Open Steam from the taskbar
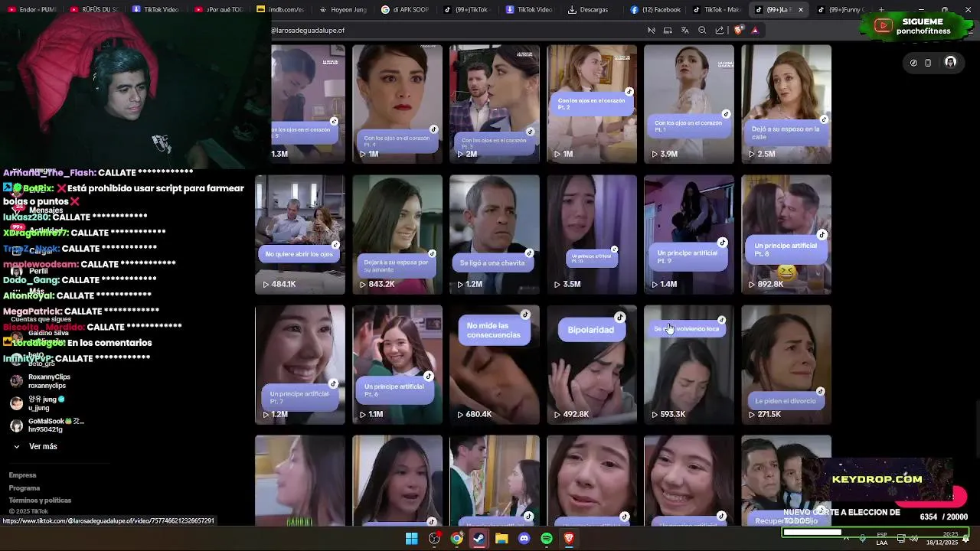The width and height of the screenshot is (980, 551). pyautogui.click(x=479, y=539)
